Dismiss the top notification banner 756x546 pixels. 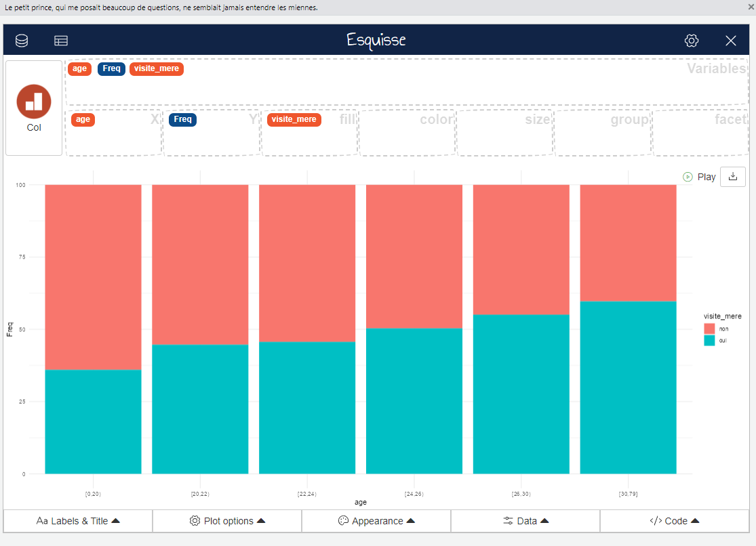click(751, 7)
